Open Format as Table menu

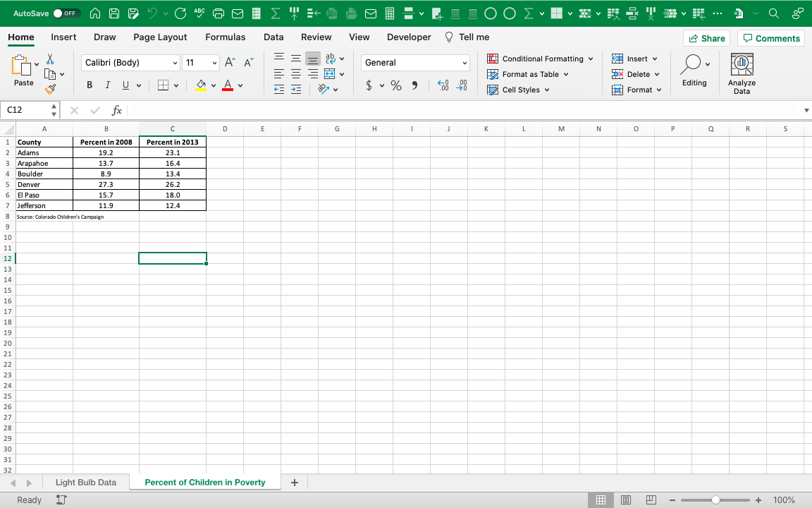click(528, 74)
